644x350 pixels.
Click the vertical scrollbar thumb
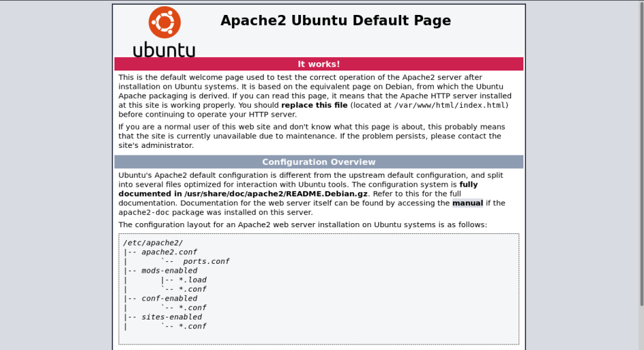(641, 153)
